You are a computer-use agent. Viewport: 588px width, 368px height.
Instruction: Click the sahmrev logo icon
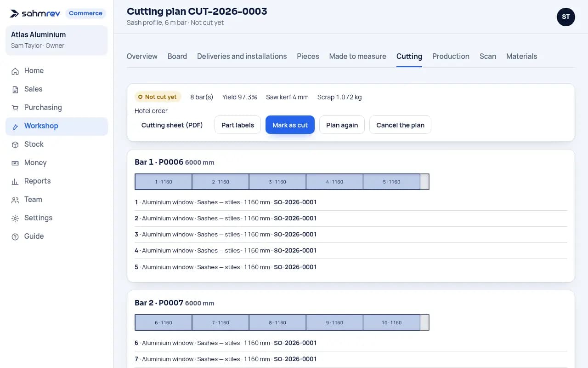[x=15, y=13]
